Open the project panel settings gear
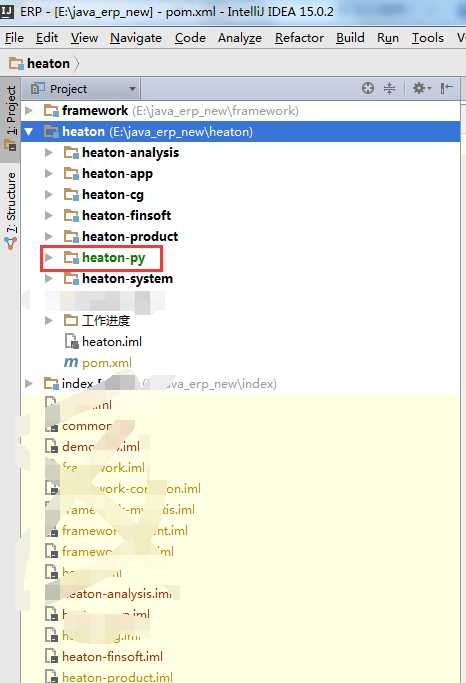Screen dimensions: 466x683 [x=421, y=88]
